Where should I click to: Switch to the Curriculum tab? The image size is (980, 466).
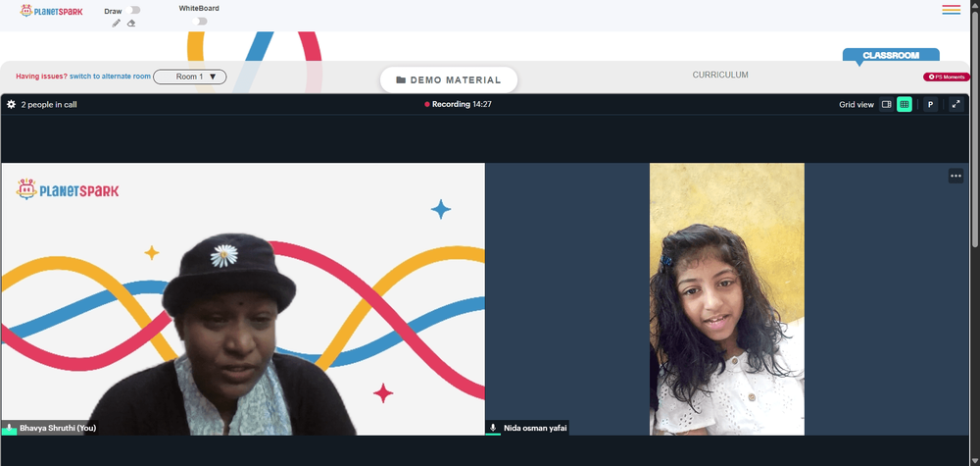click(720, 75)
